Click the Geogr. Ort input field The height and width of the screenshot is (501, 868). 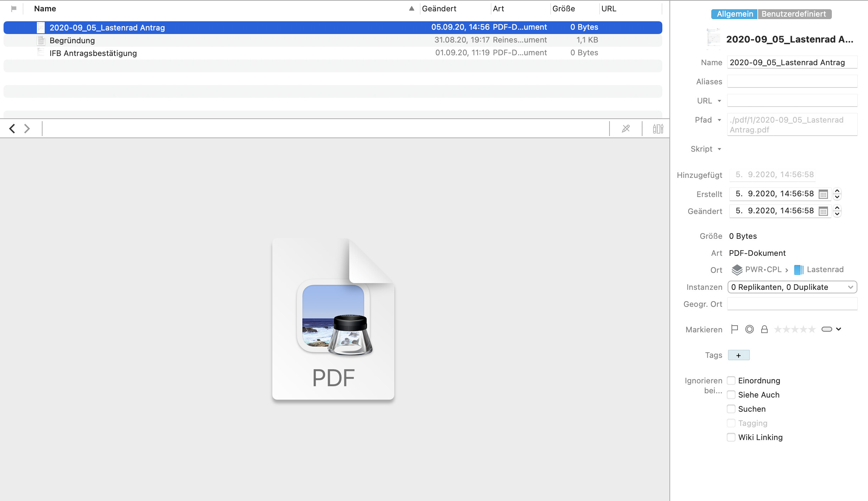coord(792,304)
